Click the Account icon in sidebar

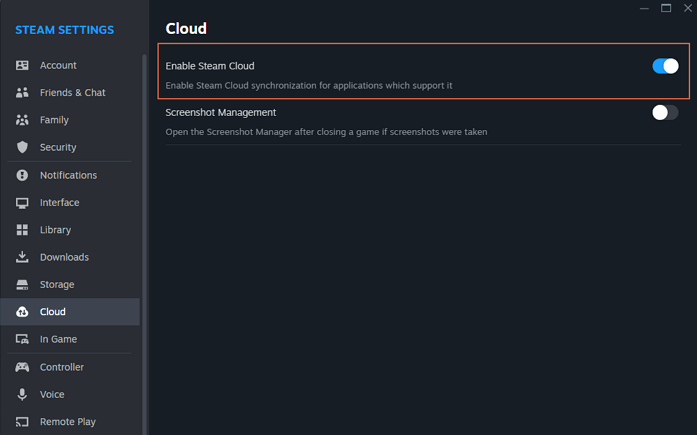[x=22, y=65]
